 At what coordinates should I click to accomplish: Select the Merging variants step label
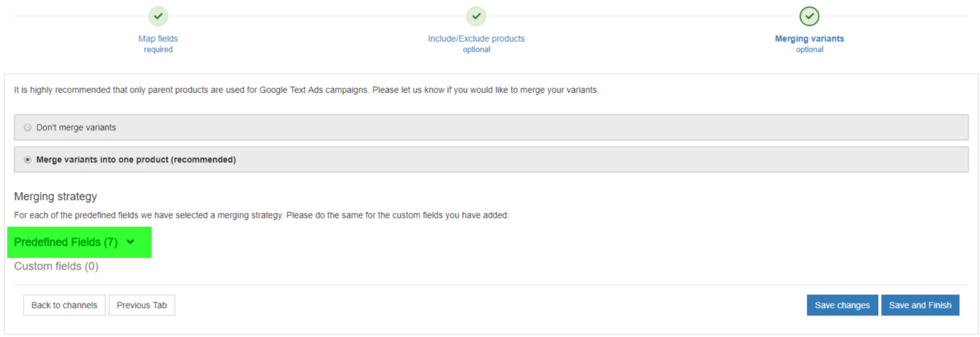click(809, 39)
